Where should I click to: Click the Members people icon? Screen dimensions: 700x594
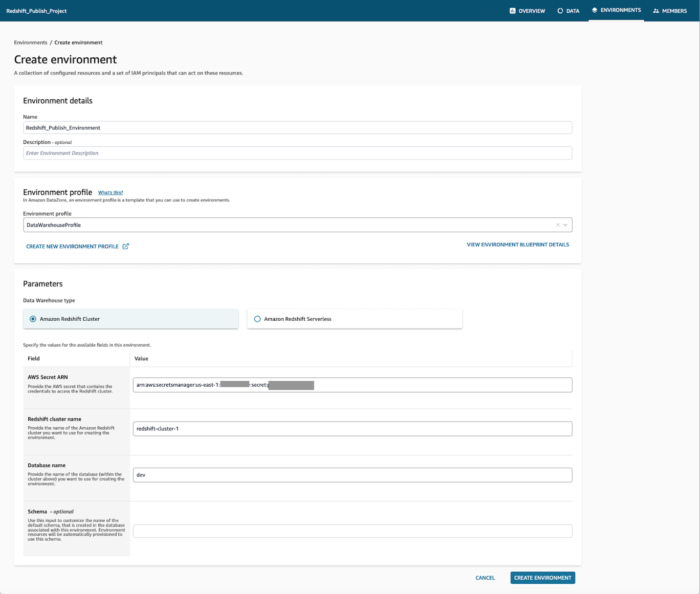click(x=656, y=11)
